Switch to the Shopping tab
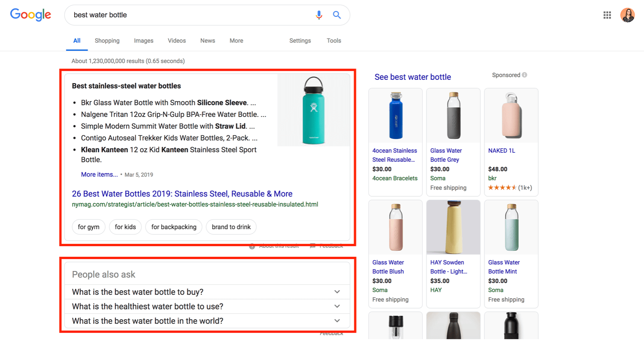This screenshot has width=644, height=340. click(107, 41)
